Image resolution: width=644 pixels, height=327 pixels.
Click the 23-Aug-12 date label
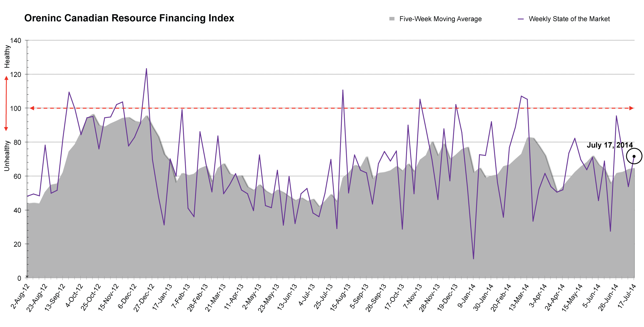[x=36, y=298]
